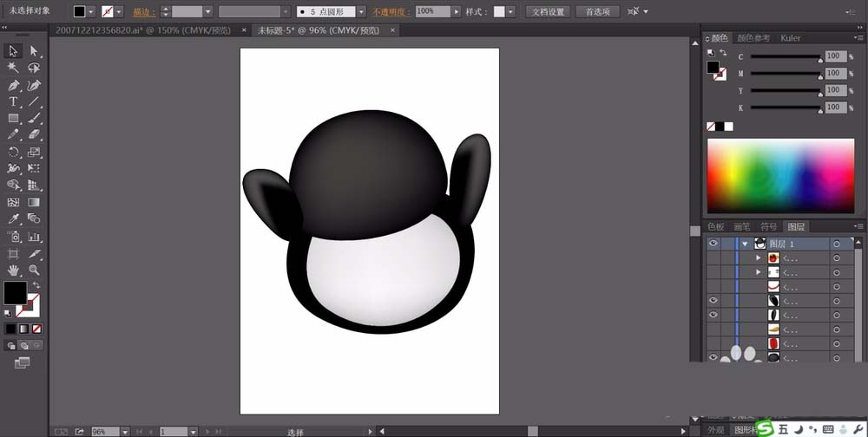The image size is (868, 437).
Task: Open the 样式 style dropdown
Action: tap(510, 11)
